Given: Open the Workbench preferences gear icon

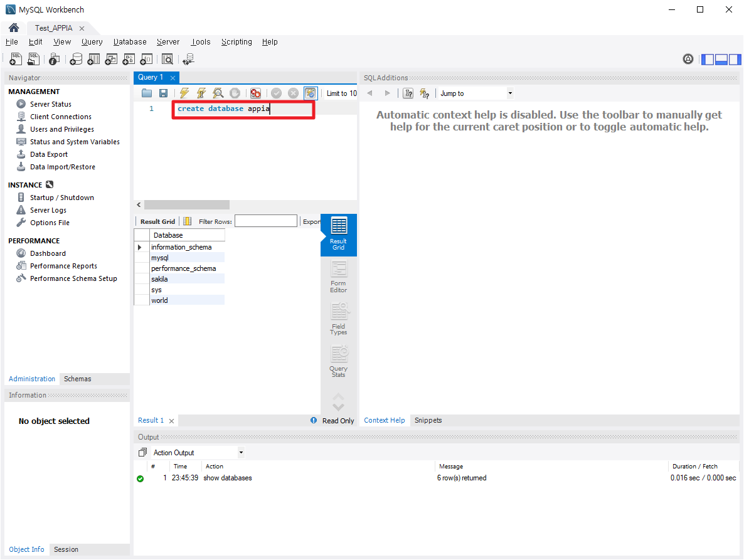Looking at the screenshot, I should tap(688, 59).
